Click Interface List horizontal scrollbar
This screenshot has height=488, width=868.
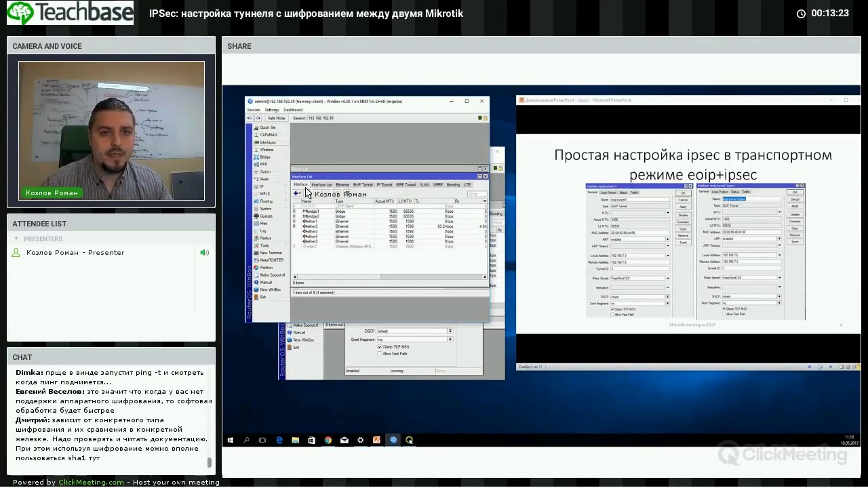click(389, 277)
